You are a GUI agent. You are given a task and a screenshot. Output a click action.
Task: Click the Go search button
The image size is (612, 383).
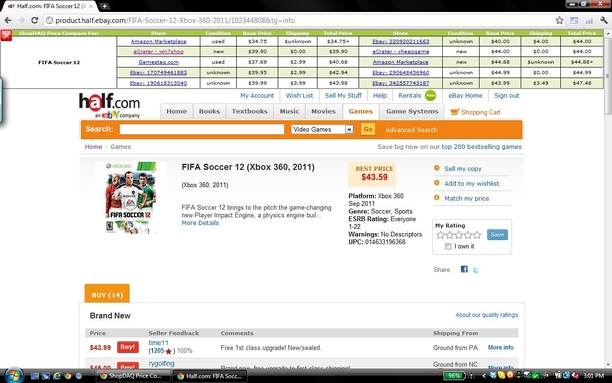pyautogui.click(x=368, y=129)
